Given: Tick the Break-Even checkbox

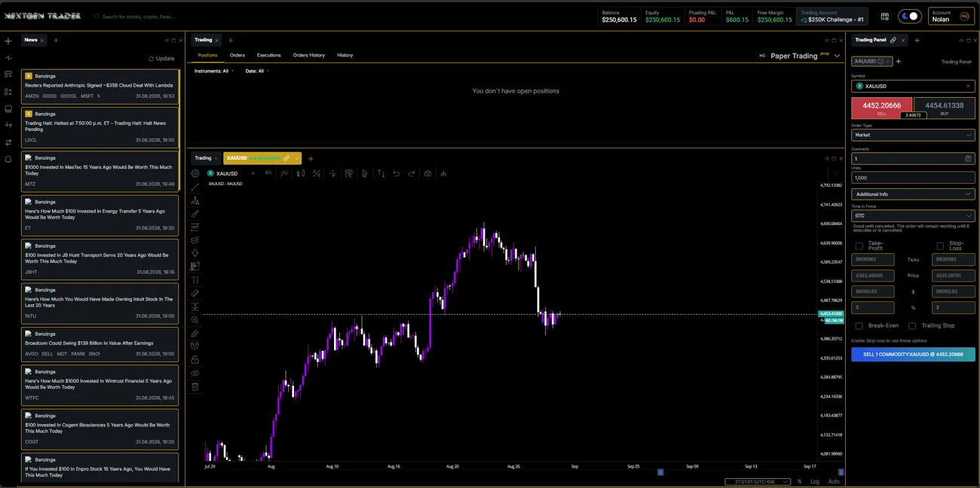Looking at the screenshot, I should pos(859,326).
